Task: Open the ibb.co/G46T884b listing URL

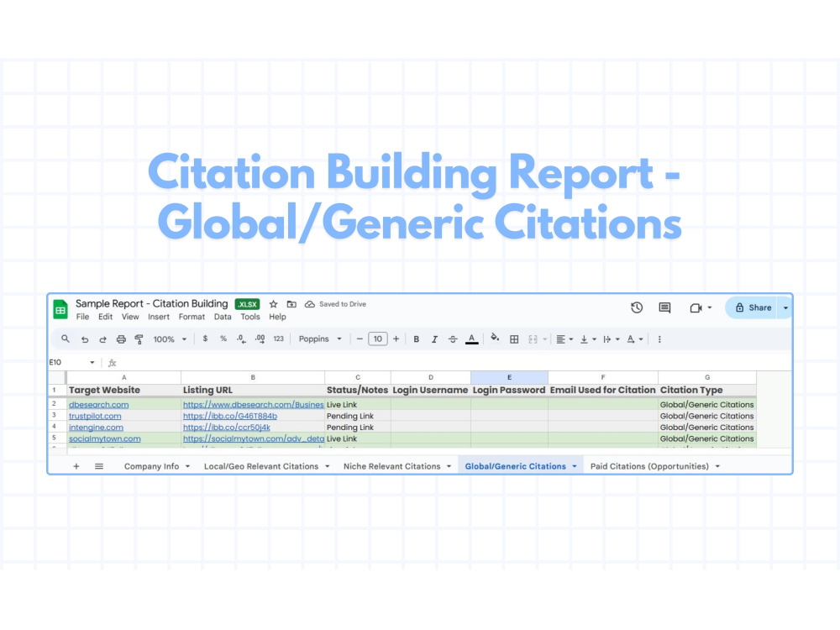Action: point(230,416)
